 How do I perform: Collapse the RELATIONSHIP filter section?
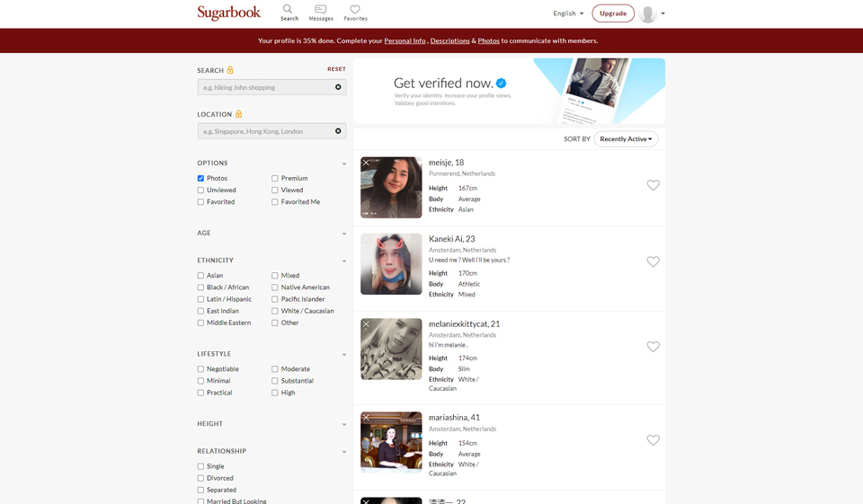point(344,452)
